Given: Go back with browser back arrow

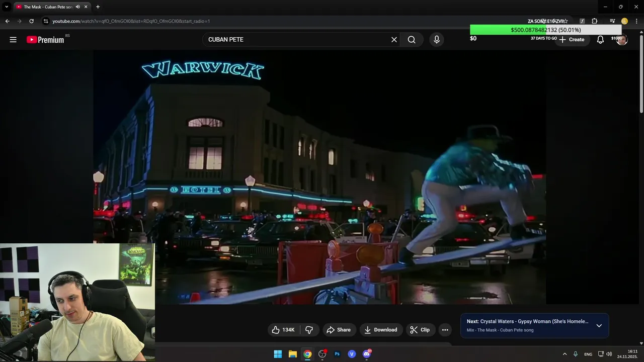Looking at the screenshot, I should pos(7,21).
